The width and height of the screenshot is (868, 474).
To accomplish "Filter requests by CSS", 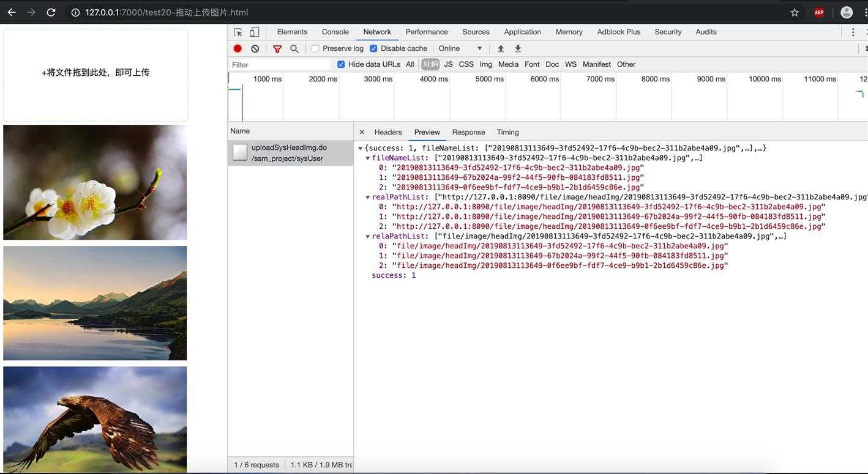I will 466,64.
